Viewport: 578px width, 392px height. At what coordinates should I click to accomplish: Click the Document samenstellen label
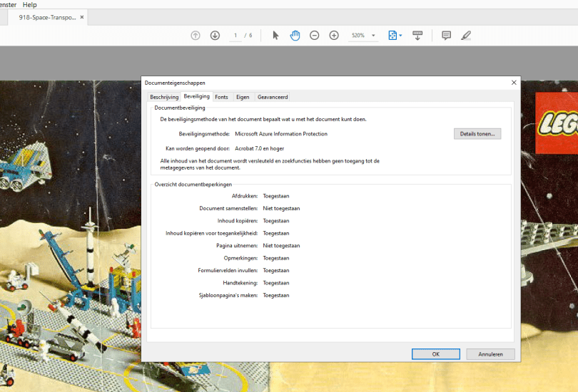pos(228,208)
